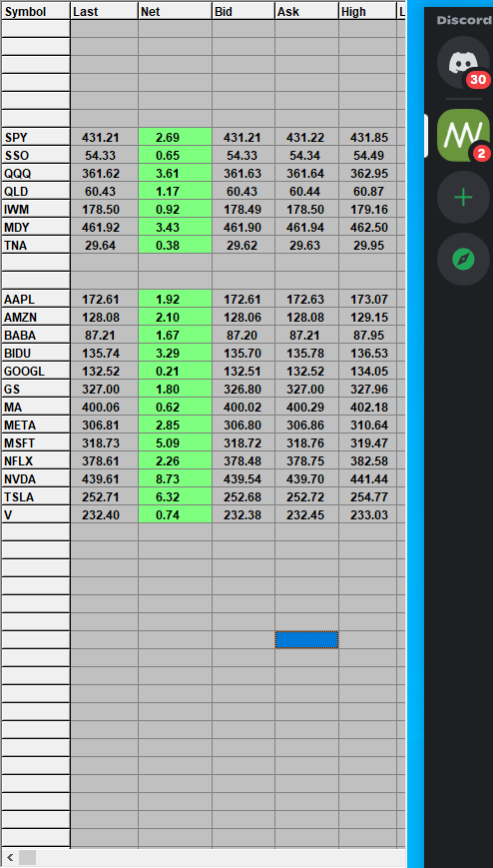Select the IWM symbol cell
The width and height of the screenshot is (493, 868).
[x=36, y=209]
